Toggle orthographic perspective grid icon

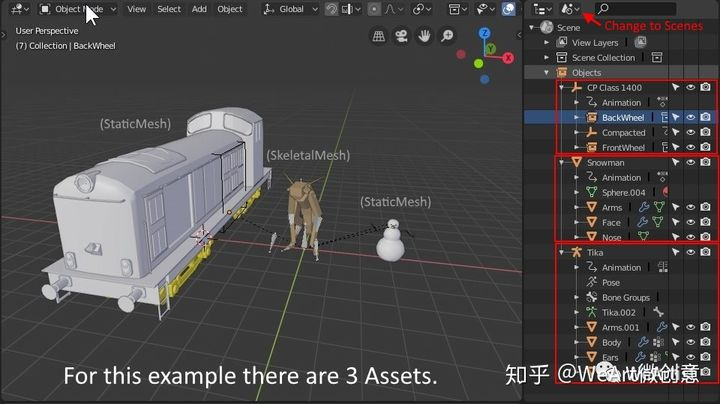[x=379, y=36]
